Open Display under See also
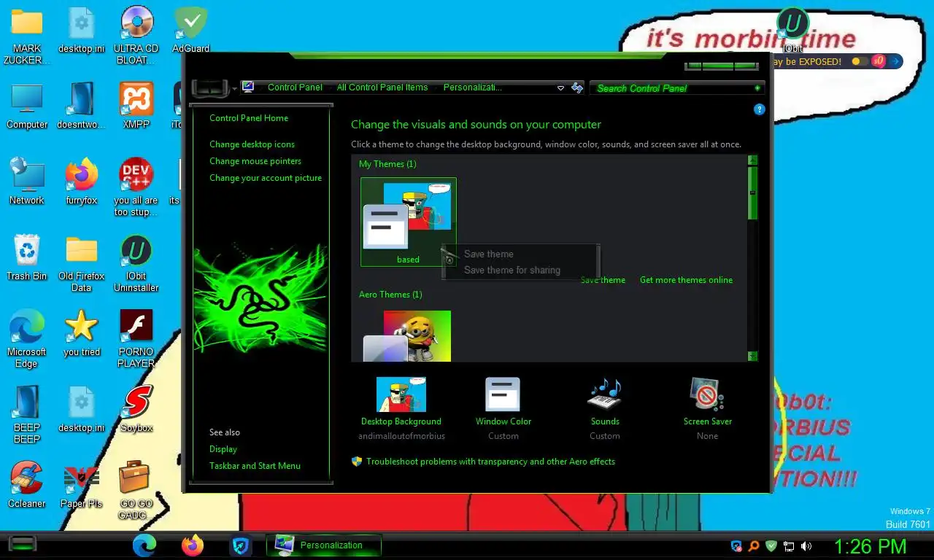Image resolution: width=934 pixels, height=560 pixels. (x=223, y=449)
